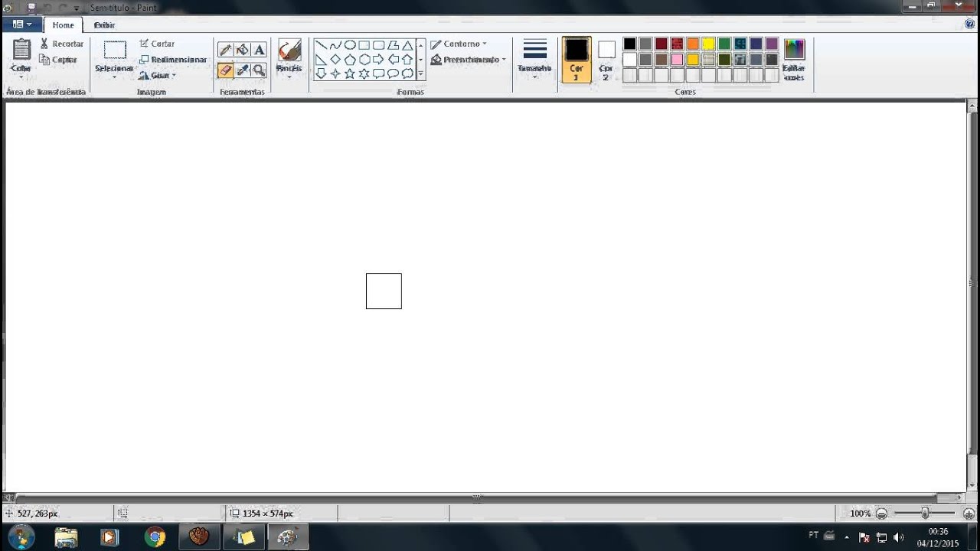Open Google Chrome from the taskbar
980x551 pixels.
155,537
